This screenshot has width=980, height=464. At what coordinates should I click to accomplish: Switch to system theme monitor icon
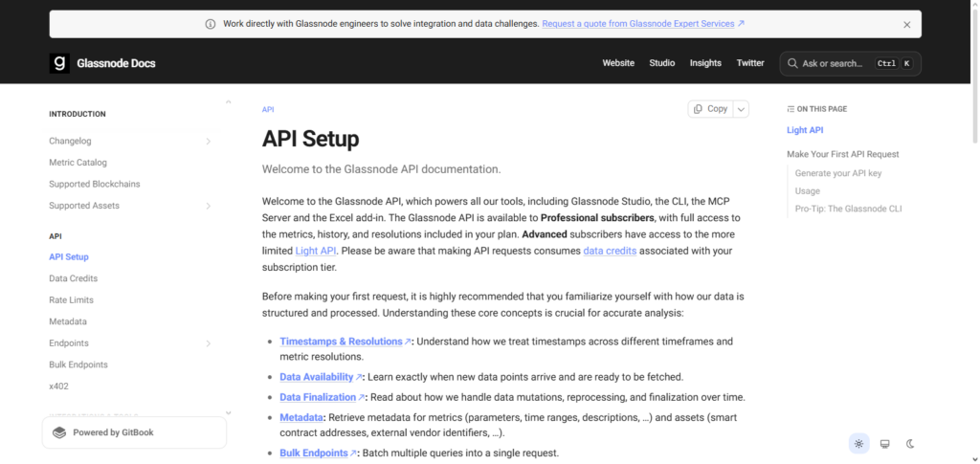tap(884, 444)
